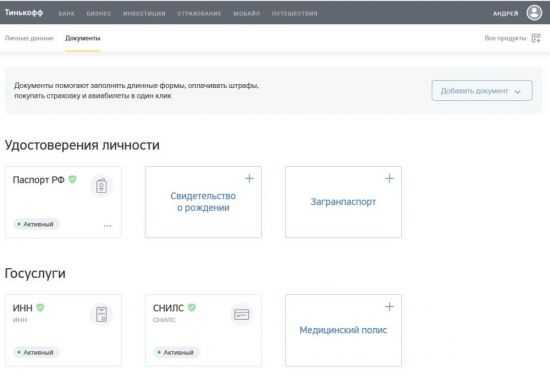Add Загранпаспорт document
The width and height of the screenshot is (550, 378).
pos(343,202)
